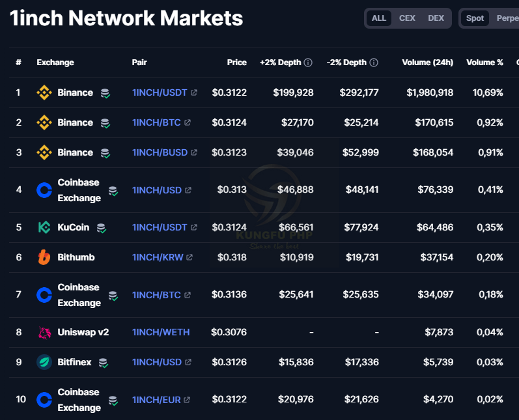Viewport: 519px width, 420px height.
Task: Click the Bithumb logo icon
Action: coord(44,257)
